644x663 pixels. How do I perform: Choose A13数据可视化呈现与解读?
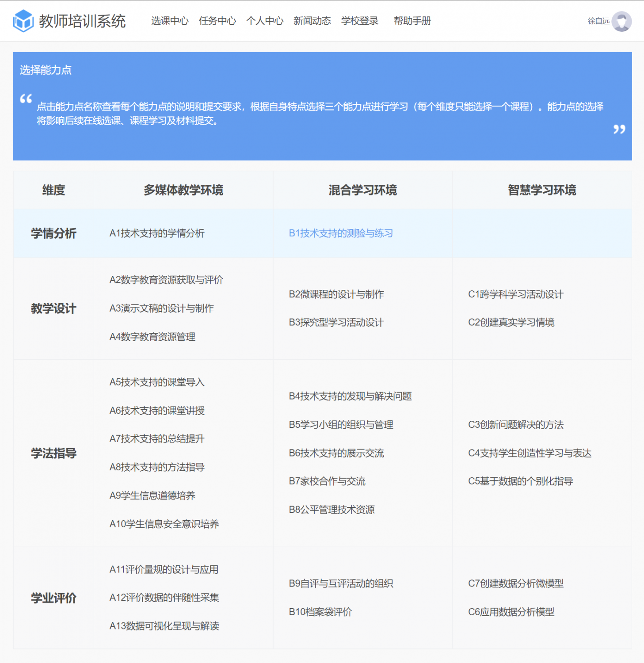164,626
